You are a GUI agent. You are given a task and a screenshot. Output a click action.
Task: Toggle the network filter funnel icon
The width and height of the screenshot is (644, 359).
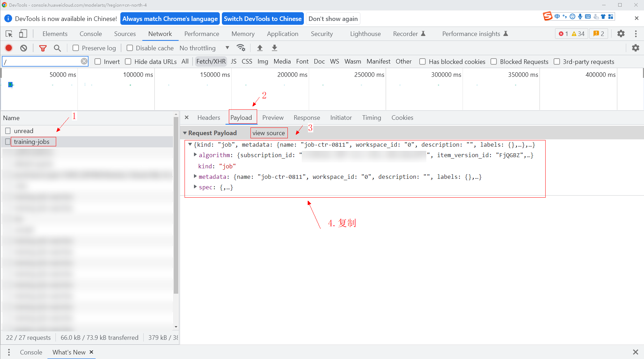(43, 48)
